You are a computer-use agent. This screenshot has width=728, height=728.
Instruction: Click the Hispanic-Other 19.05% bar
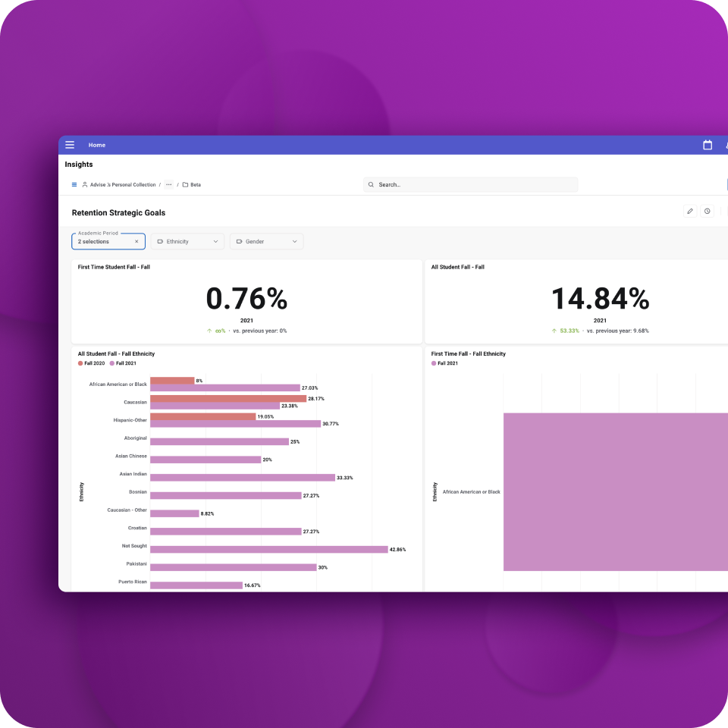203,416
